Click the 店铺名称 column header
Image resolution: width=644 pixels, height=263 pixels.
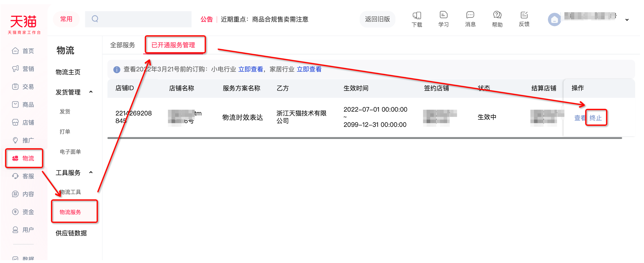click(182, 88)
